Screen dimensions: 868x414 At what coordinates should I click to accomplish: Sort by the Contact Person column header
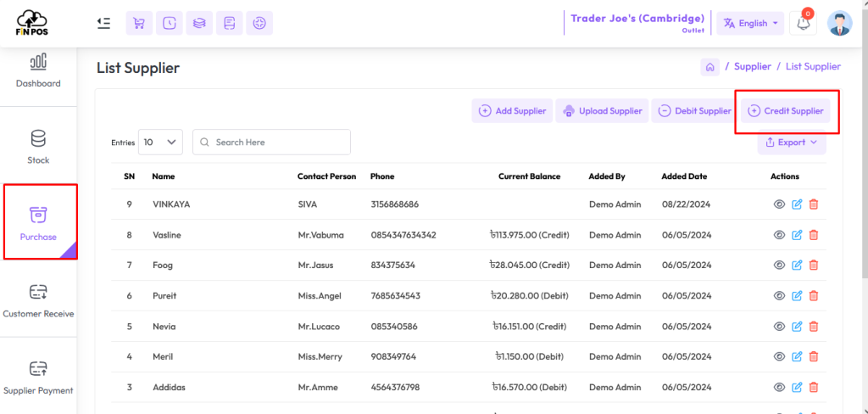point(326,176)
